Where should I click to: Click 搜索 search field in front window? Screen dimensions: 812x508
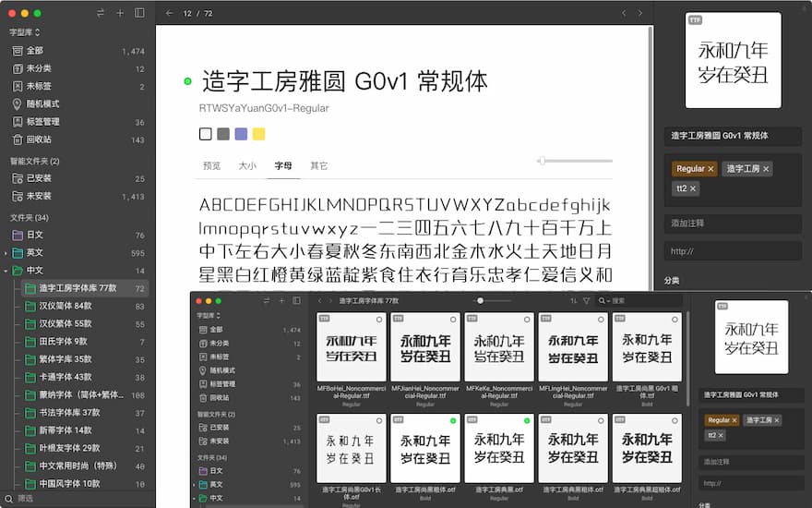(639, 301)
